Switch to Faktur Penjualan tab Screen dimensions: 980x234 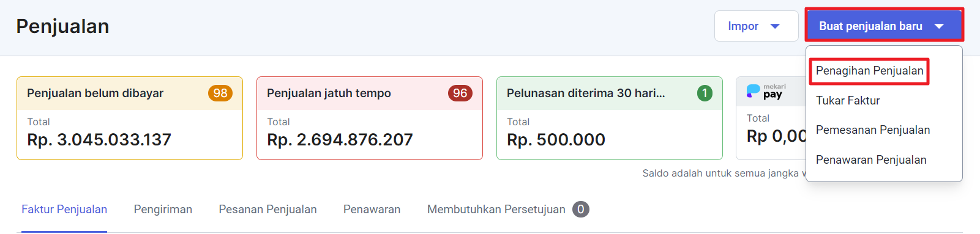click(64, 210)
